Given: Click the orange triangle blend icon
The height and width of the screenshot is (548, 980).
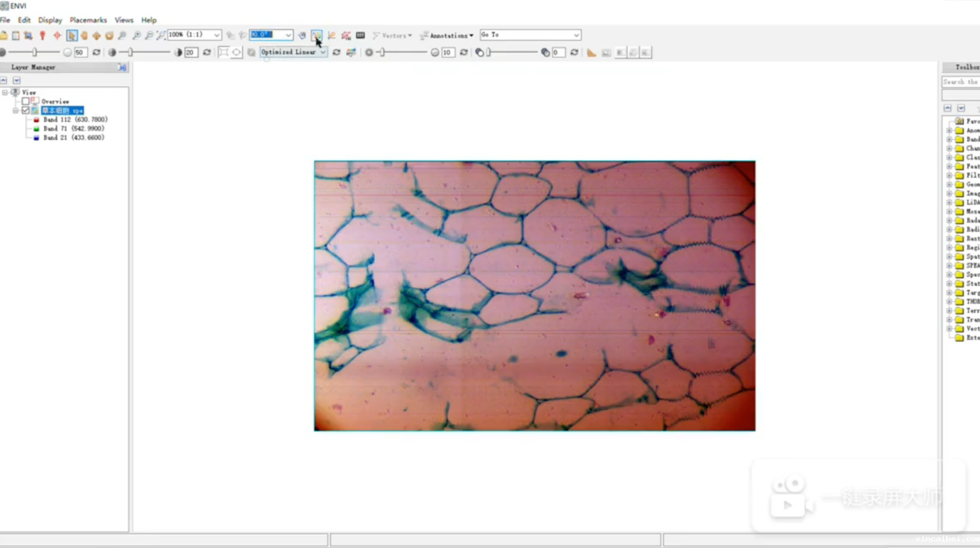Looking at the screenshot, I should 591,52.
